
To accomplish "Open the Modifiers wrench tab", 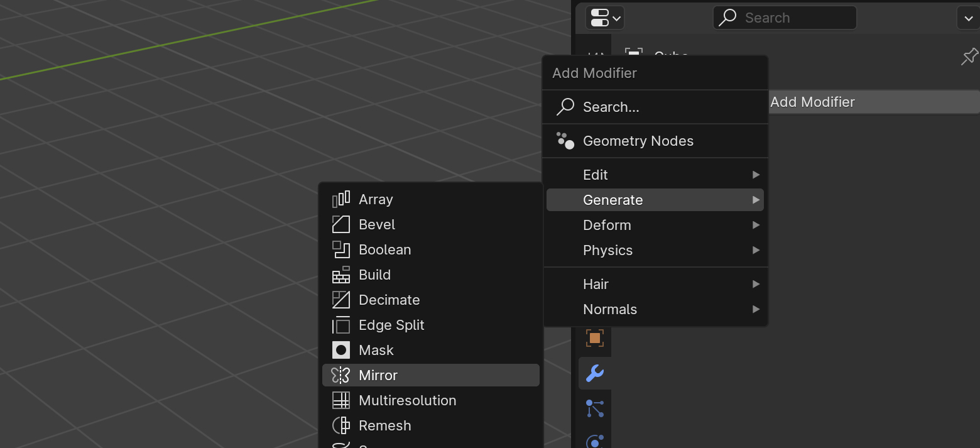I will pos(594,373).
